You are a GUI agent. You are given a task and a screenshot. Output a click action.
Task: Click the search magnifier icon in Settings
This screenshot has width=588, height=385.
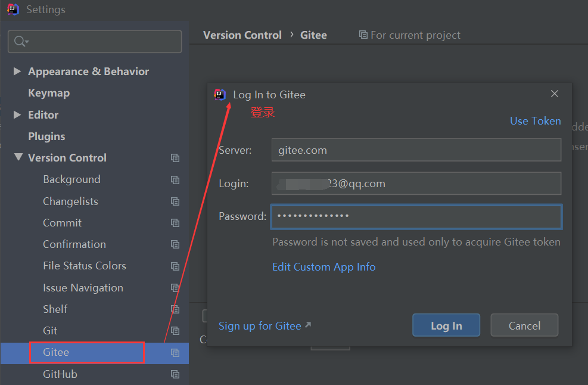click(21, 41)
